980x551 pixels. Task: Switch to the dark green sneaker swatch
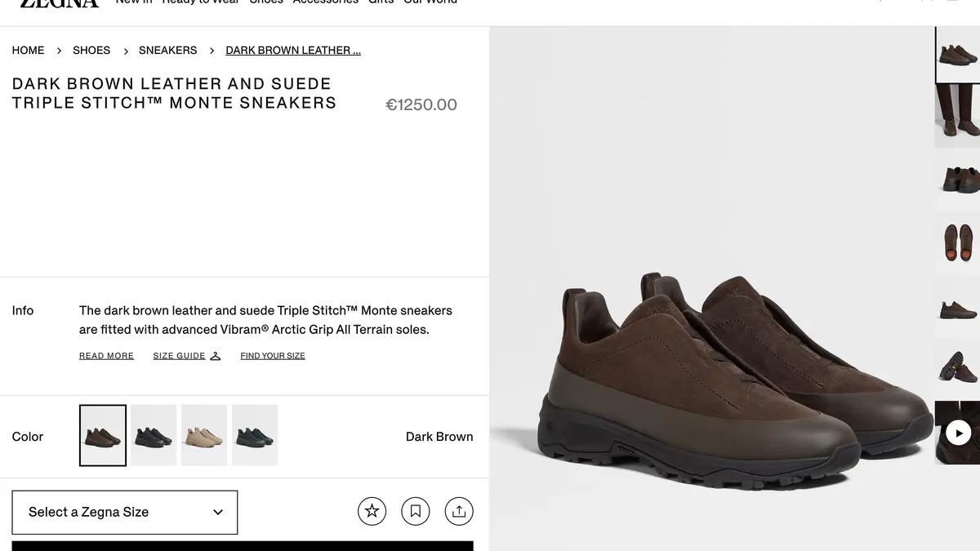coord(255,436)
